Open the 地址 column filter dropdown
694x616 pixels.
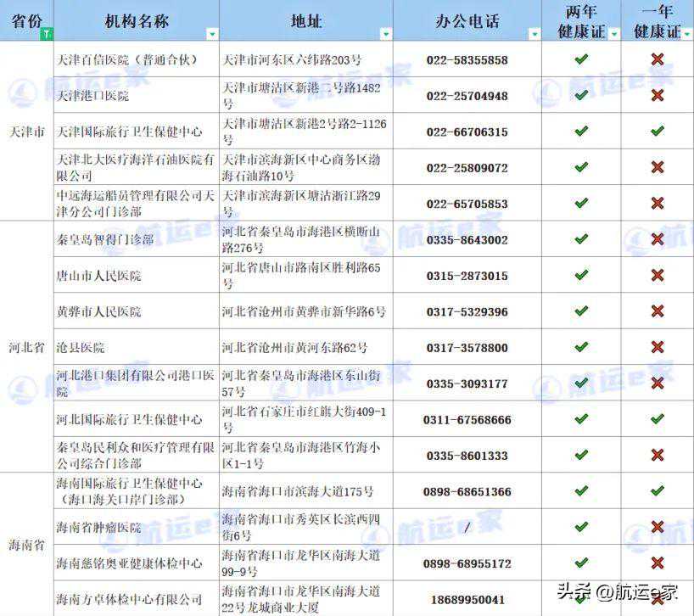coord(386,34)
